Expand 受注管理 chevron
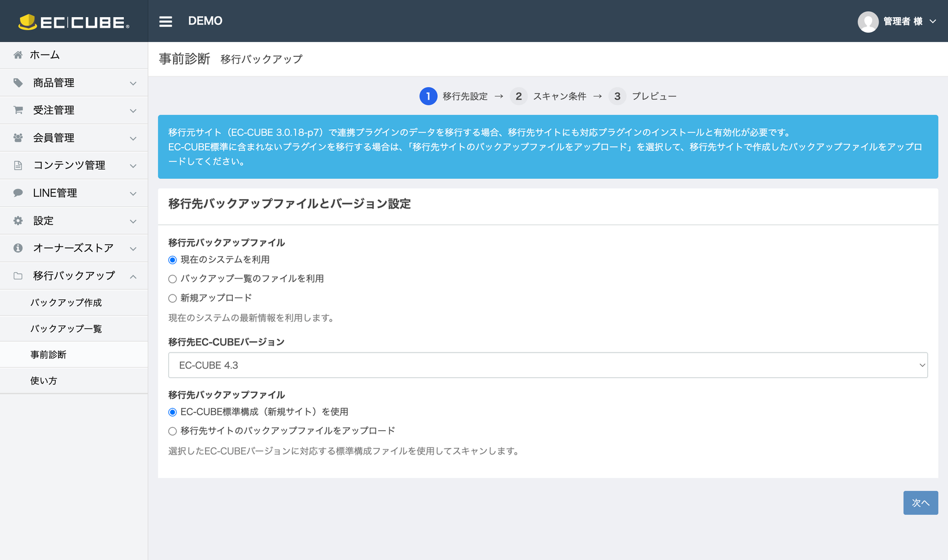The width and height of the screenshot is (948, 560). [133, 110]
